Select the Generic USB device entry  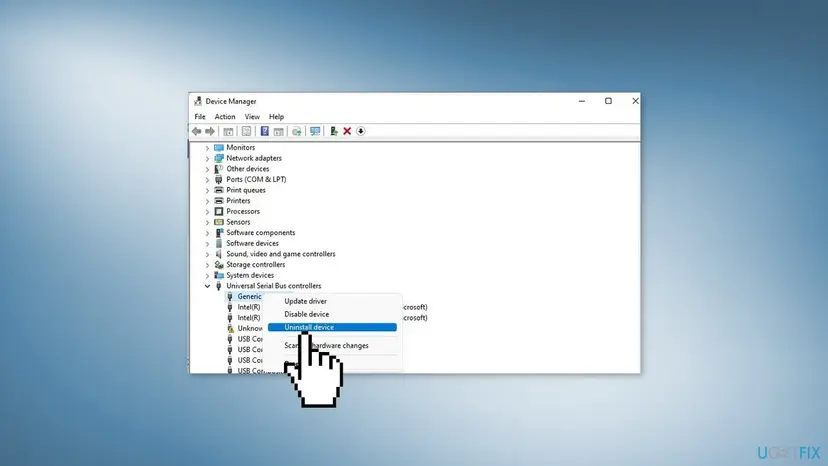click(x=249, y=296)
